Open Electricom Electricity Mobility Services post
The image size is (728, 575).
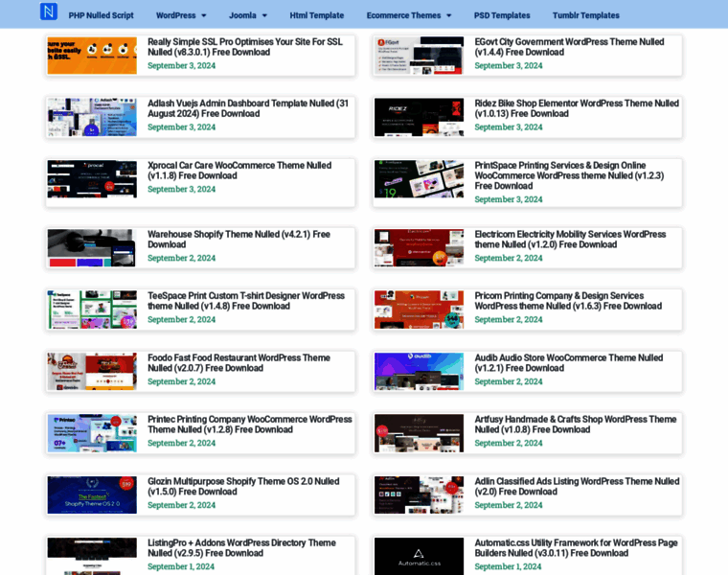point(570,240)
